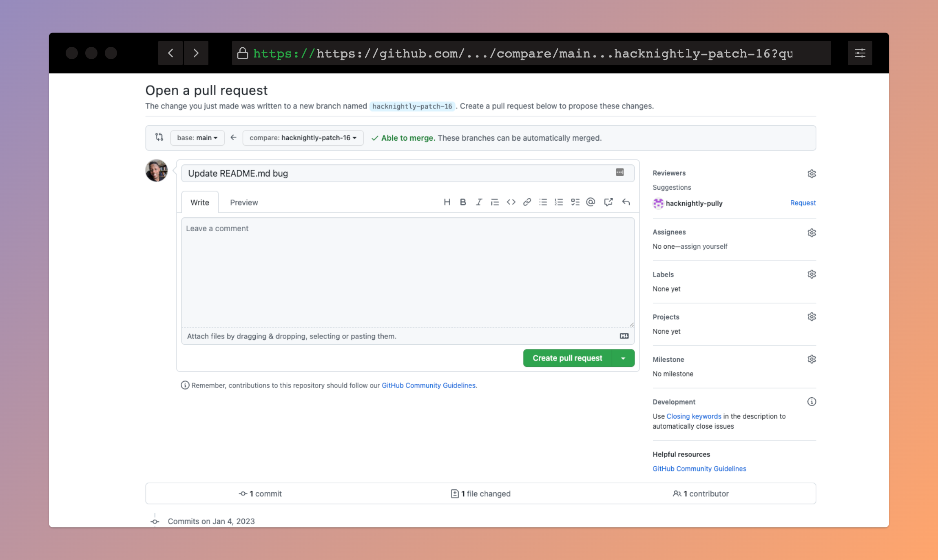Open Assignees settings gear
Viewport: 938px width, 560px height.
tap(812, 232)
